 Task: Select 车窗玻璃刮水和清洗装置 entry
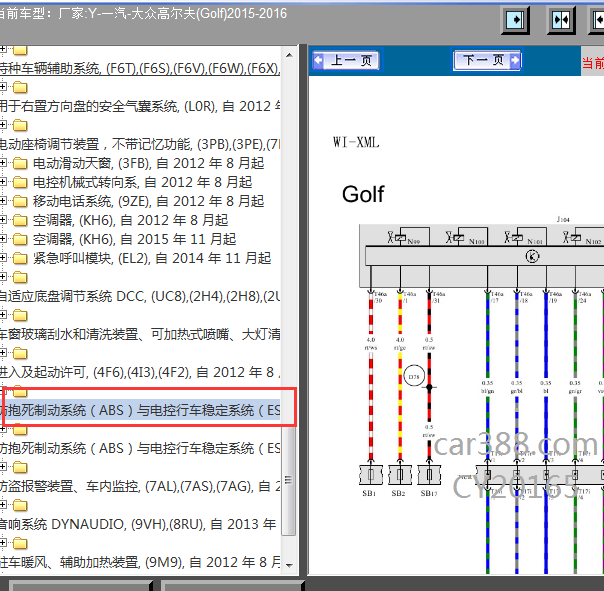[140, 334]
